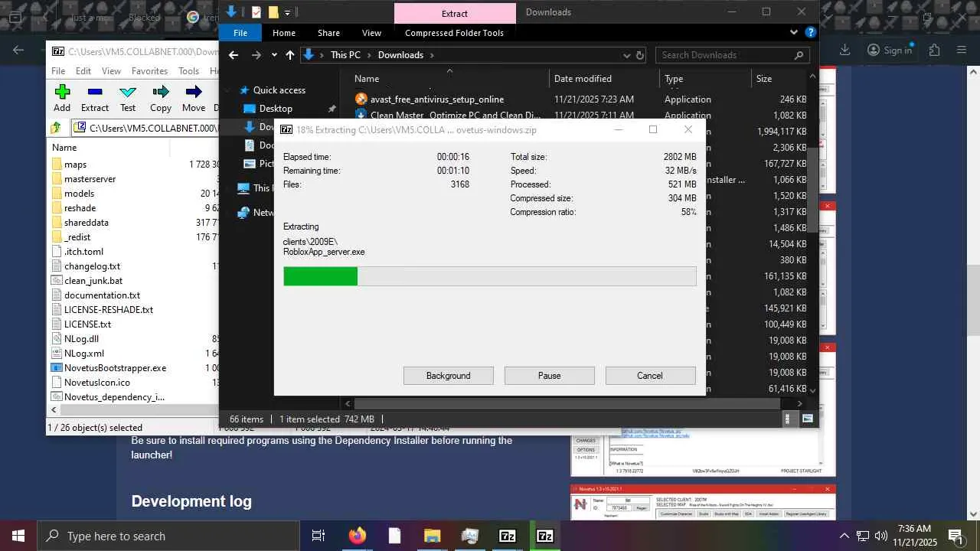980x551 pixels.
Task: Open the Customize Quick Access Toolbar dropdown
Action: 288,12
